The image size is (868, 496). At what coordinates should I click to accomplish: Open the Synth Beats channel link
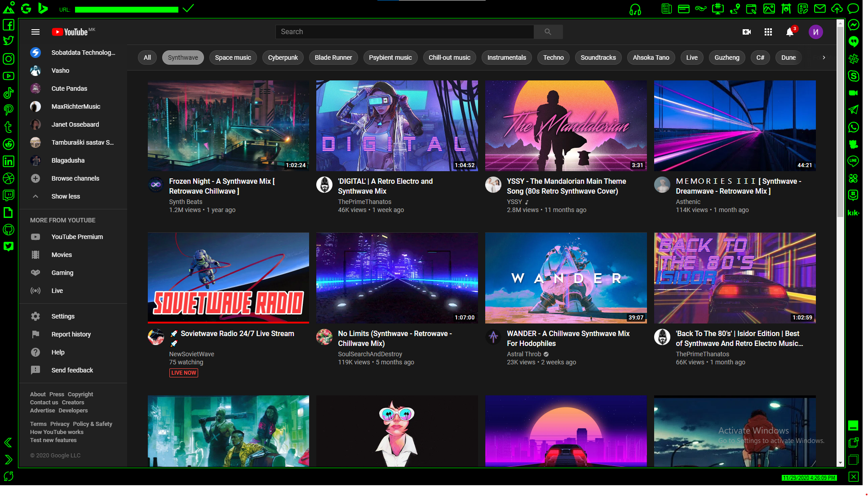[186, 202]
